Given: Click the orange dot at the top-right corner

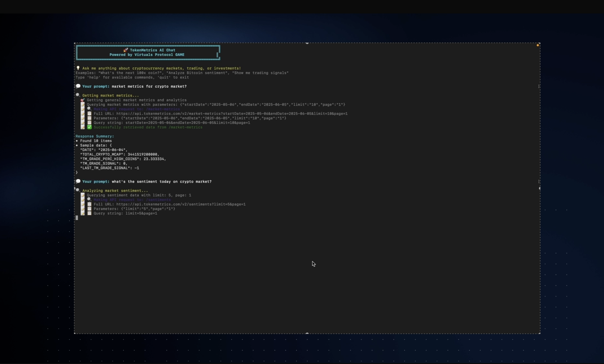Looking at the screenshot, I should 538,45.
